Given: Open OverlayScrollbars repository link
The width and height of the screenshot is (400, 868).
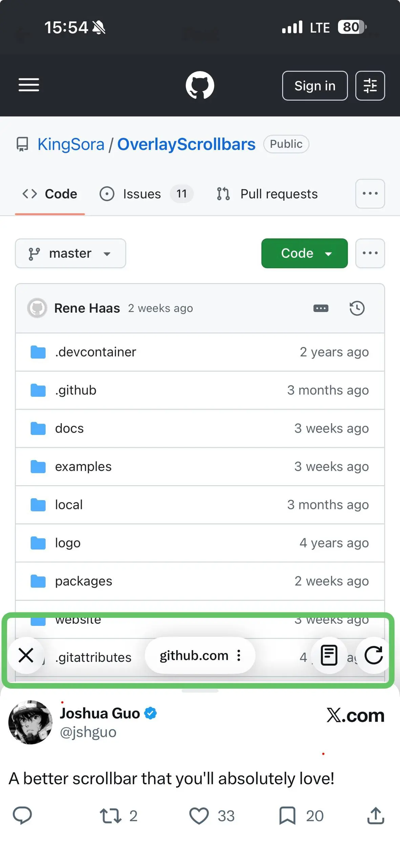Looking at the screenshot, I should 186,144.
